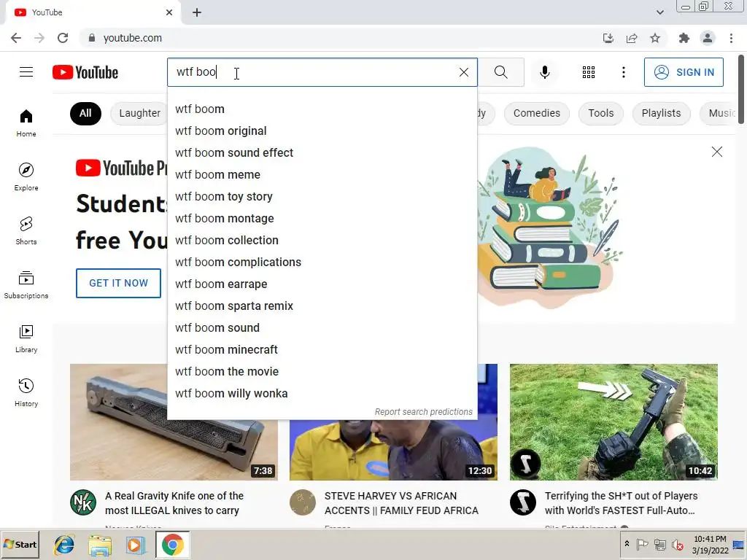
Task: Open 'STEVE HARVEY VS AFRICAN ACCENTS' video title
Action: (x=401, y=503)
